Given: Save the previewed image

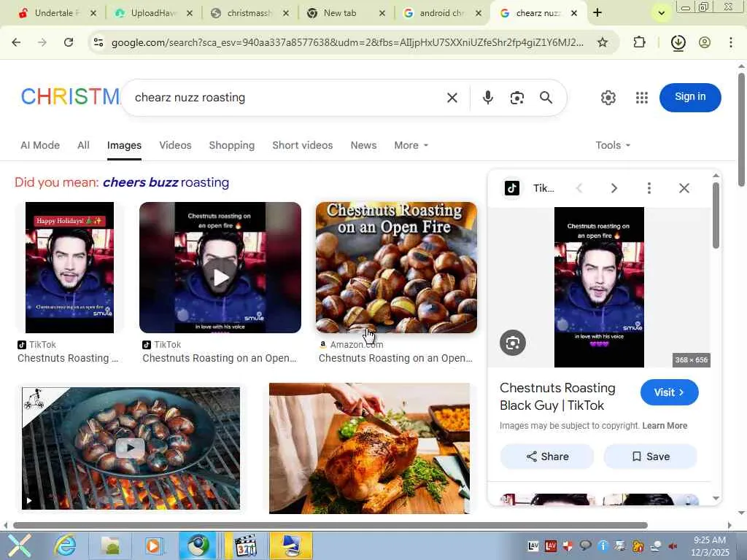Looking at the screenshot, I should tap(650, 456).
